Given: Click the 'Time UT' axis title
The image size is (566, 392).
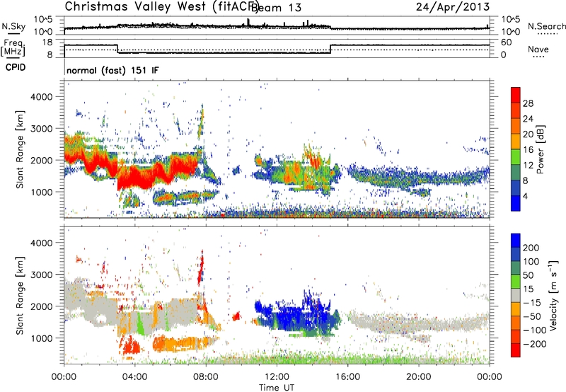Looking at the screenshot, I should tap(277, 388).
